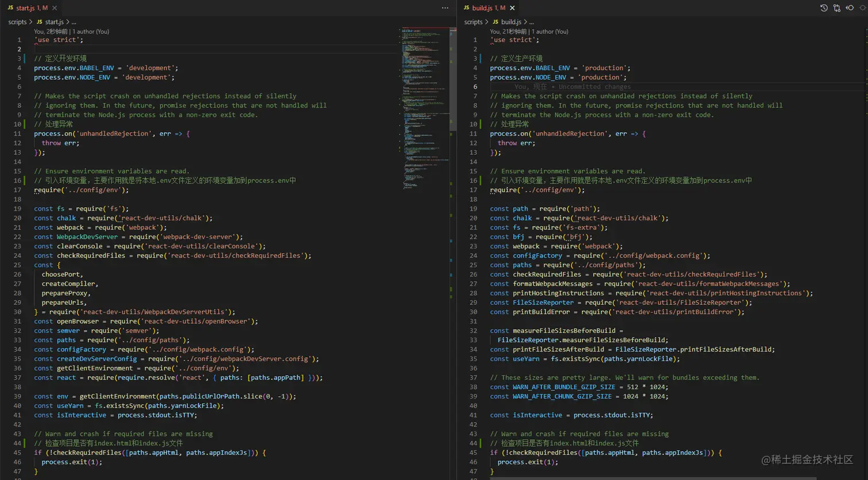Viewport: 868px width, 480px height.
Task: Expand the ellipsis breadcrumb after start.js
Action: click(x=73, y=22)
